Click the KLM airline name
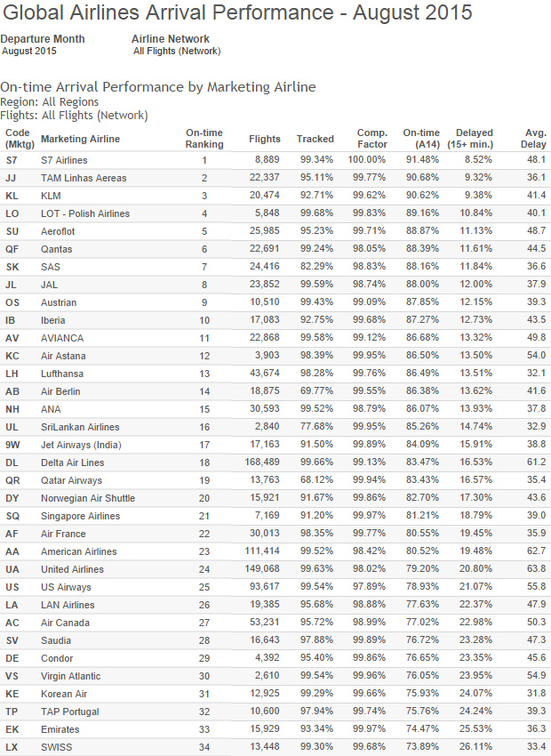 click(x=52, y=196)
